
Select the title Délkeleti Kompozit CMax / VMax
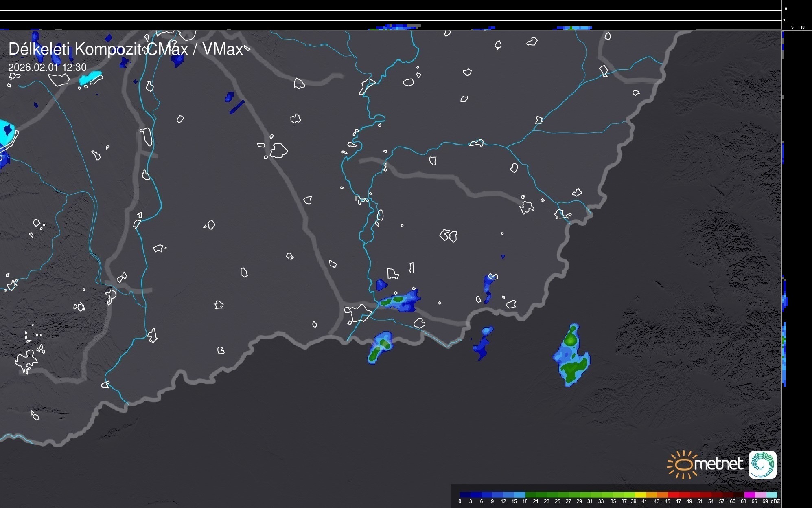125,49
